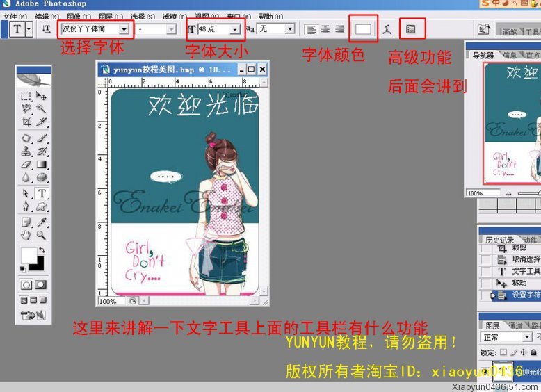Select the Hand tool

[26, 236]
